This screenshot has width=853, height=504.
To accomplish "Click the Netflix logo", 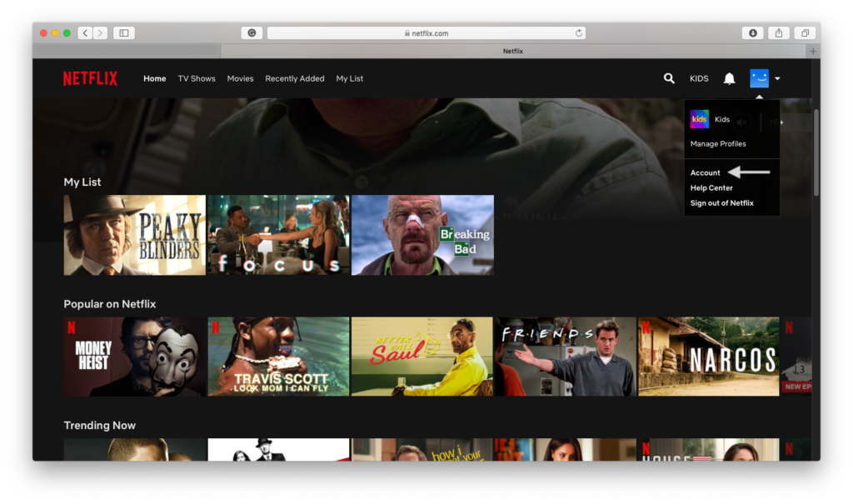I will tap(90, 79).
